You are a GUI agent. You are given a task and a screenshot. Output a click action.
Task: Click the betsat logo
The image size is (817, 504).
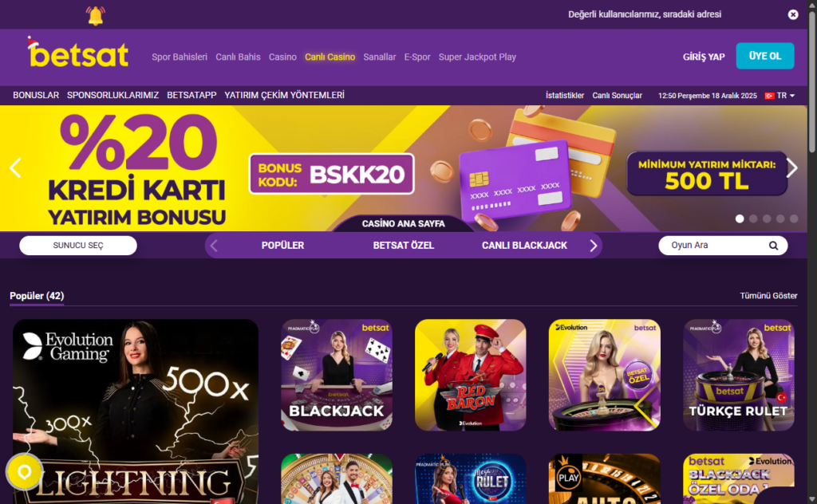[77, 53]
